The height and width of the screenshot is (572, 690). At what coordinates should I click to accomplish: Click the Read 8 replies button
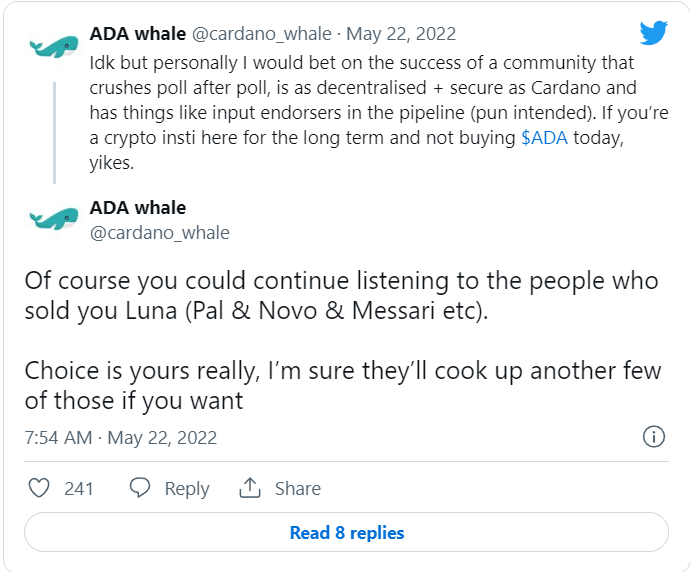click(x=346, y=532)
